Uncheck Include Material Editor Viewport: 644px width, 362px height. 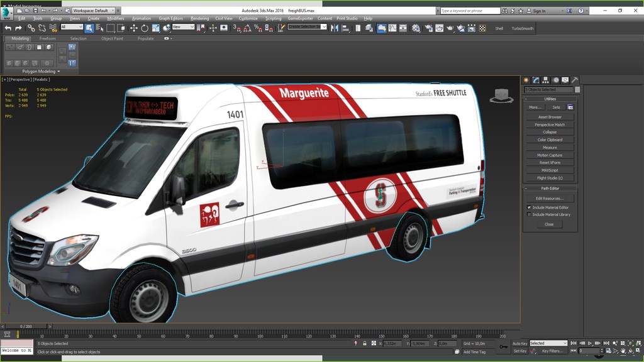click(529, 207)
